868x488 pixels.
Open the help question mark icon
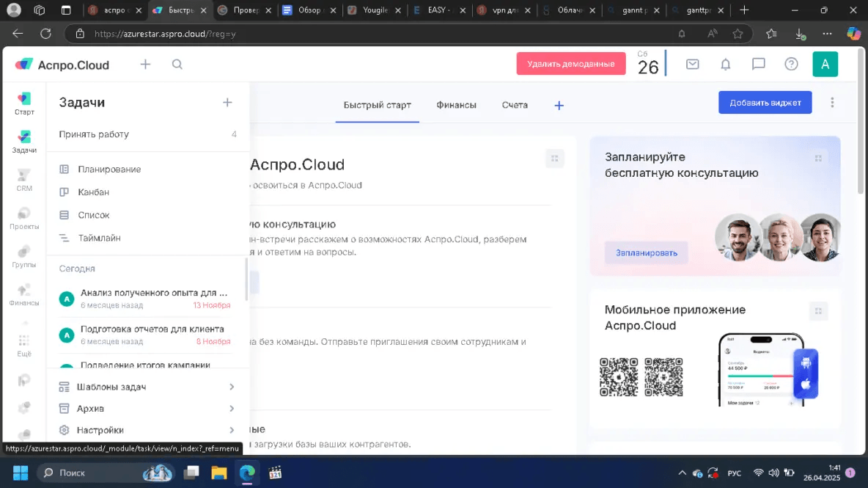791,65
